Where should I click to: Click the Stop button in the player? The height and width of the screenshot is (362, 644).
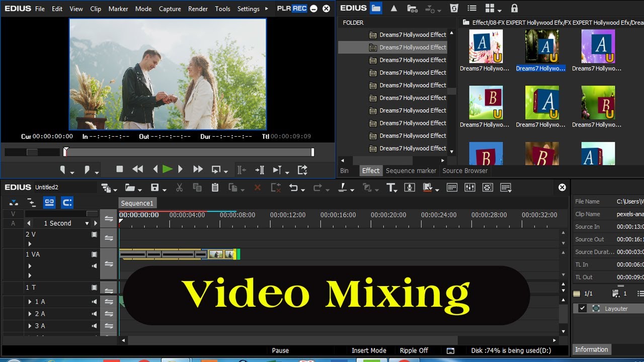[x=119, y=169]
